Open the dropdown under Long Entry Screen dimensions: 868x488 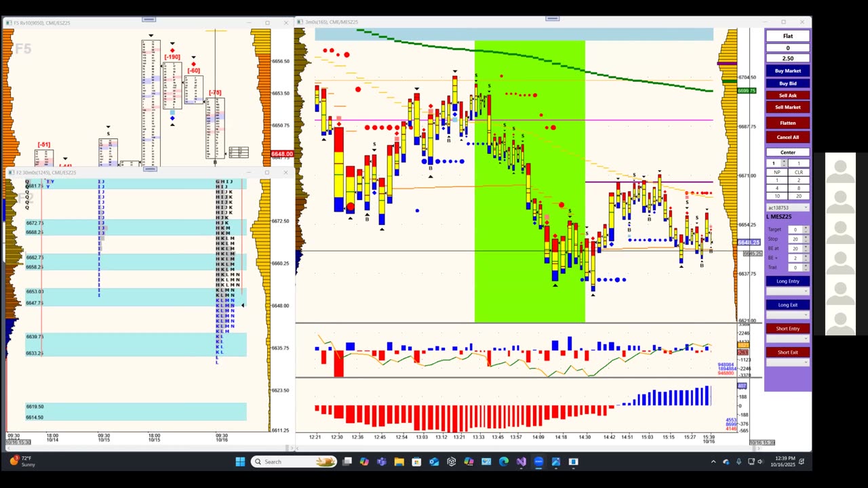(x=788, y=291)
